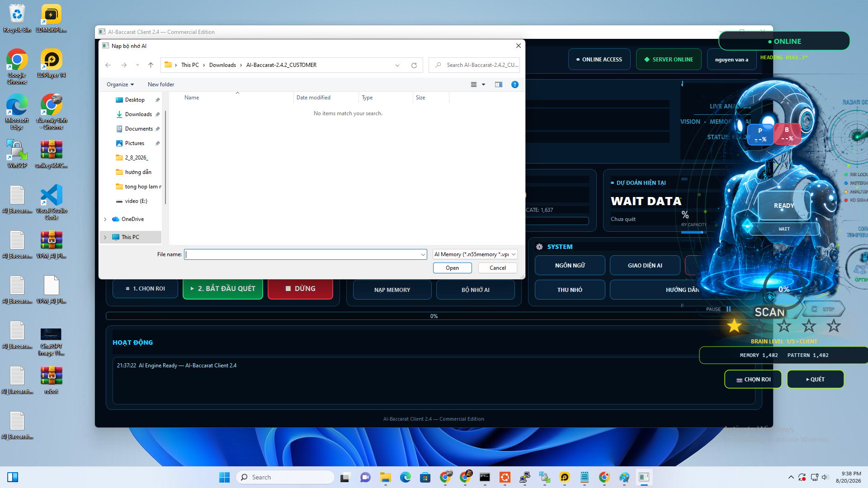Expand the OneDrive tree node
Screen dimensions: 868x488
coord(105,219)
